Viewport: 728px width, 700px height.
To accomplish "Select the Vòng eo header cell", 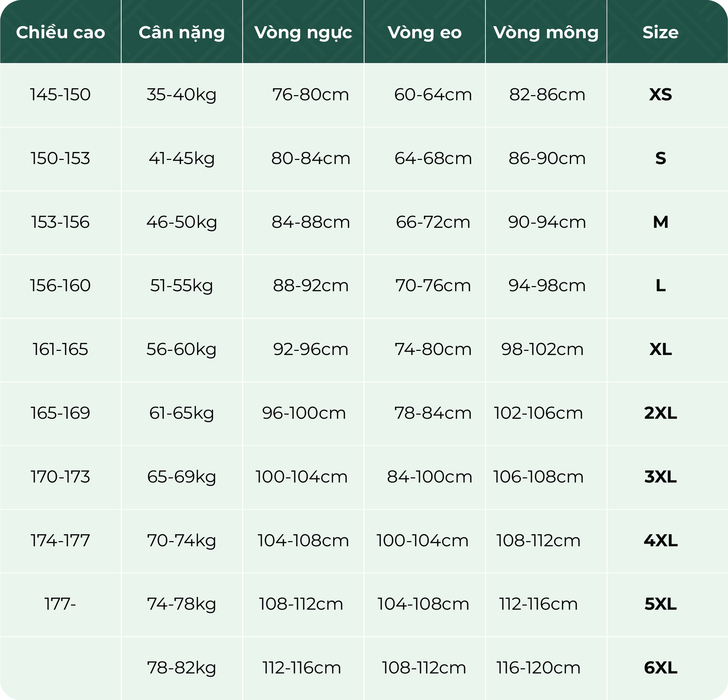I will 424,32.
